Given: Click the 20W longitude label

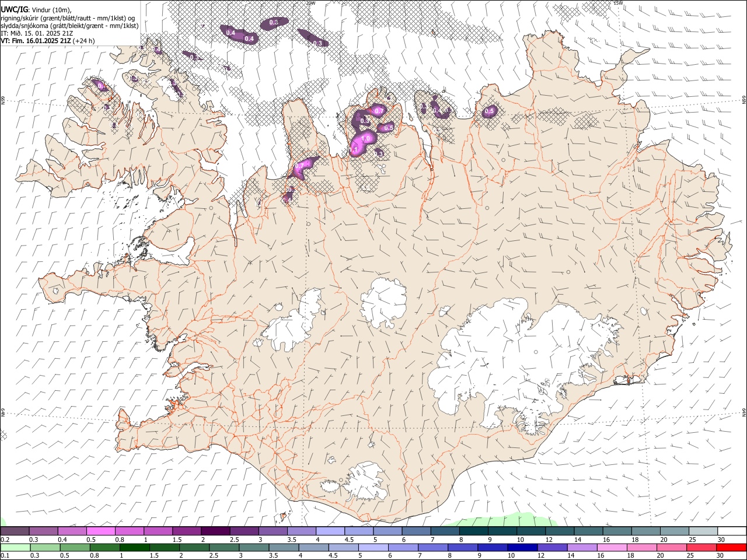Looking at the screenshot, I should click(x=310, y=3).
